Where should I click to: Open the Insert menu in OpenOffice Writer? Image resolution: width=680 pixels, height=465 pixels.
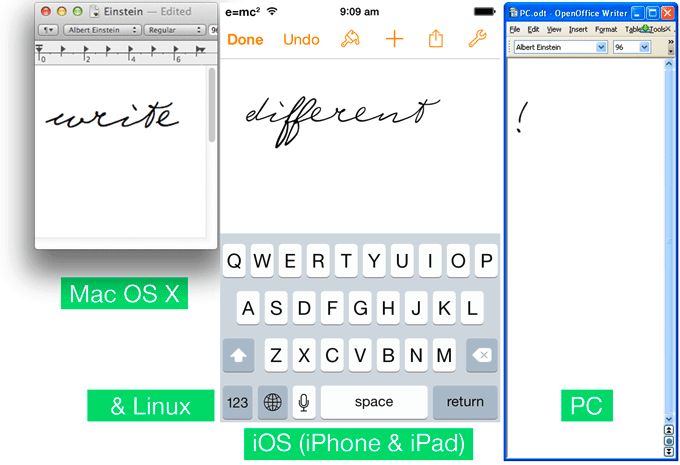(x=578, y=29)
